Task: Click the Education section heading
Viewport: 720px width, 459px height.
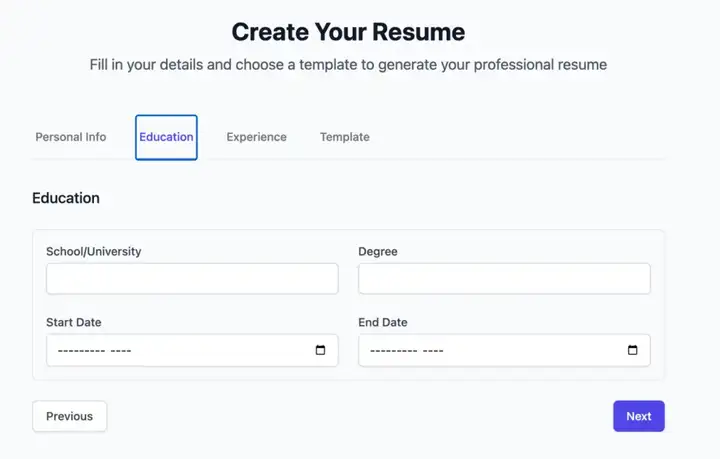Action: pos(66,198)
